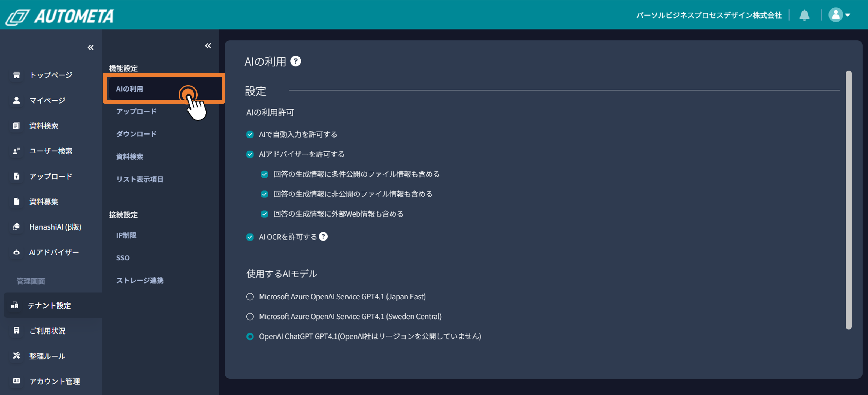868x395 pixels.
Task: Click the アップロード file icon in the main sidebar
Action: click(x=17, y=176)
